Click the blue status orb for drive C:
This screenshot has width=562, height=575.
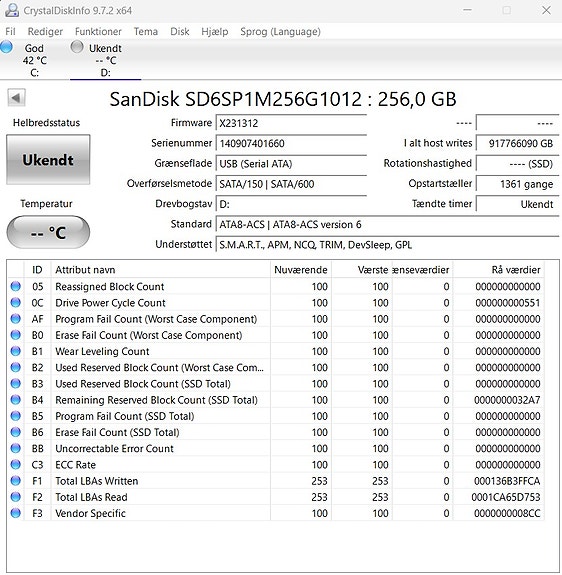(6, 47)
